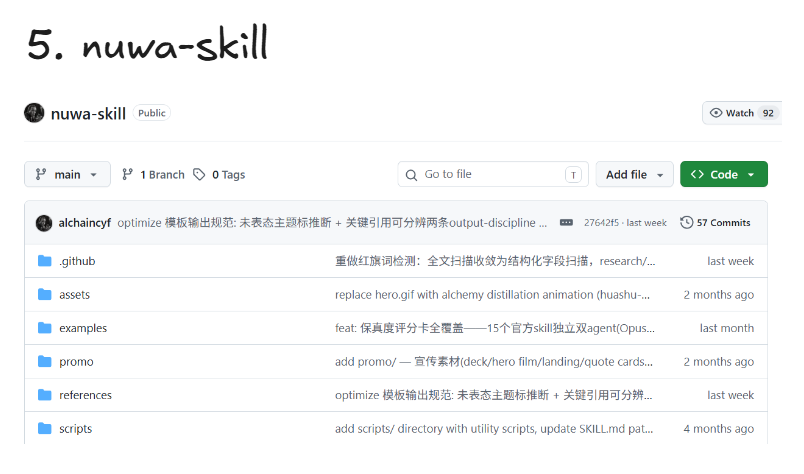The image size is (804, 474).
Task: Open the nuwa-skill repository name link
Action: coord(88,113)
